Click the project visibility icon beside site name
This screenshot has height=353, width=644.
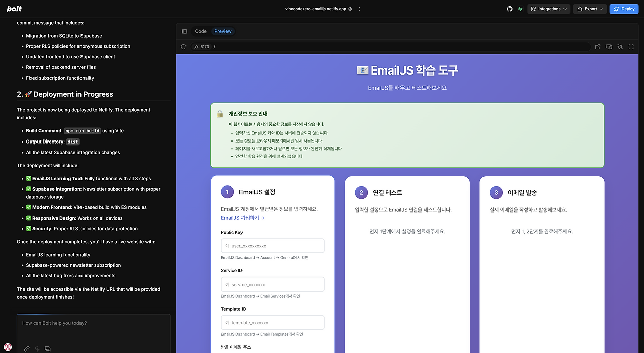(350, 9)
